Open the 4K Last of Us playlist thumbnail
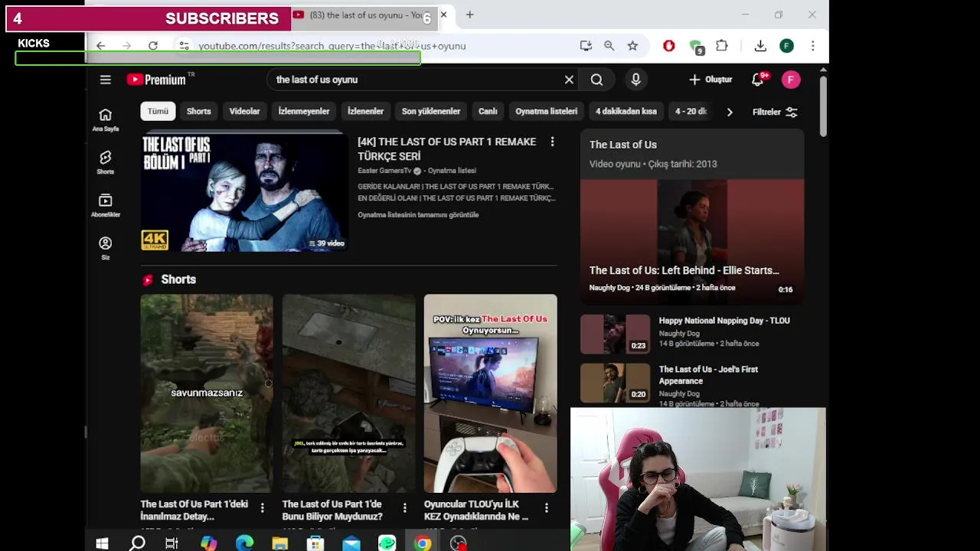 click(x=244, y=192)
